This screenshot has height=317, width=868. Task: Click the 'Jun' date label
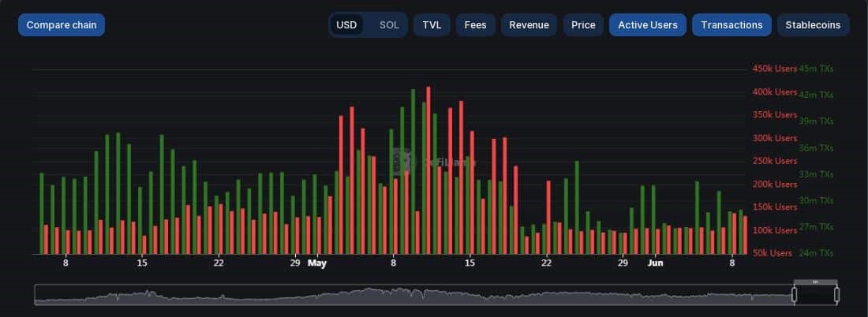pos(656,263)
